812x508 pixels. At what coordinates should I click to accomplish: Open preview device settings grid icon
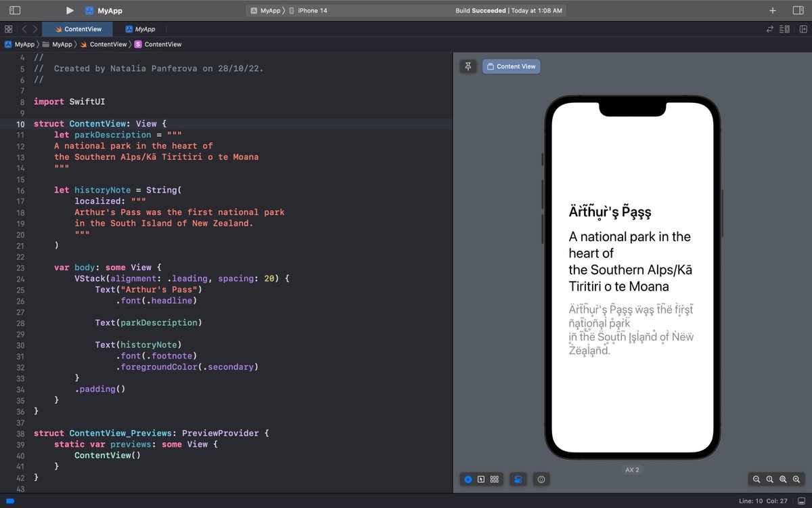pyautogui.click(x=494, y=479)
